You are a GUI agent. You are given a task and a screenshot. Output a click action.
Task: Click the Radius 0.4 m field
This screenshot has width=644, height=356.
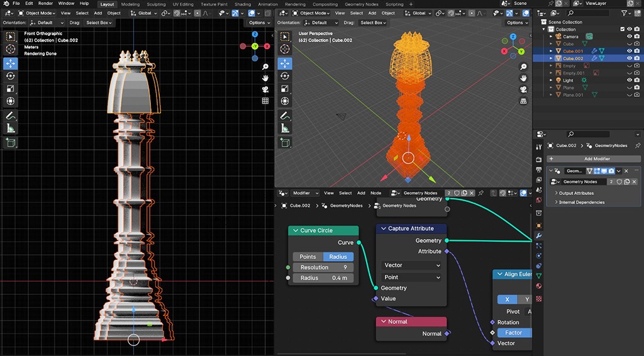[323, 278]
